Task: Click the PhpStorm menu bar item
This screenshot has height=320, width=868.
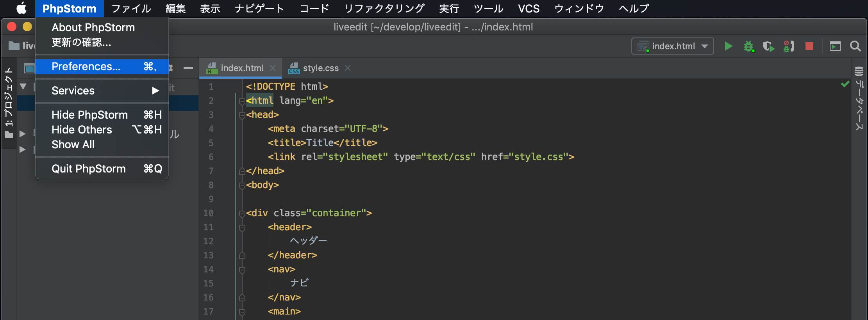Action: coord(69,8)
